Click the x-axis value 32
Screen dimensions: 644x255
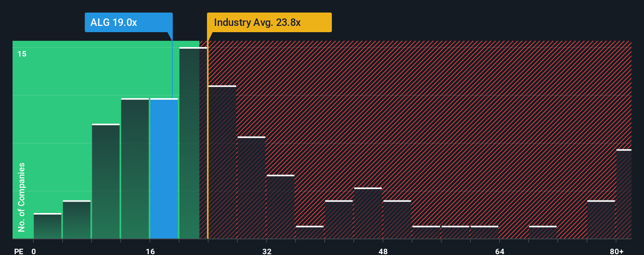pyautogui.click(x=267, y=251)
